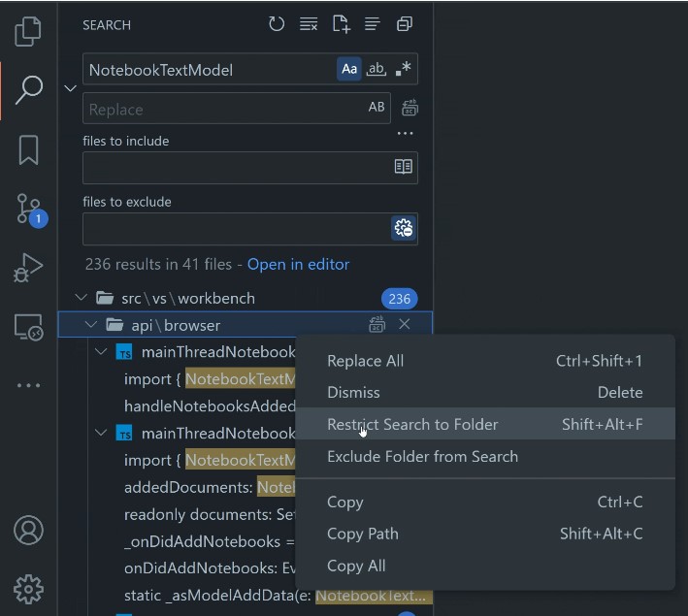Refresh the search results
The height and width of the screenshot is (616, 688).
click(277, 24)
